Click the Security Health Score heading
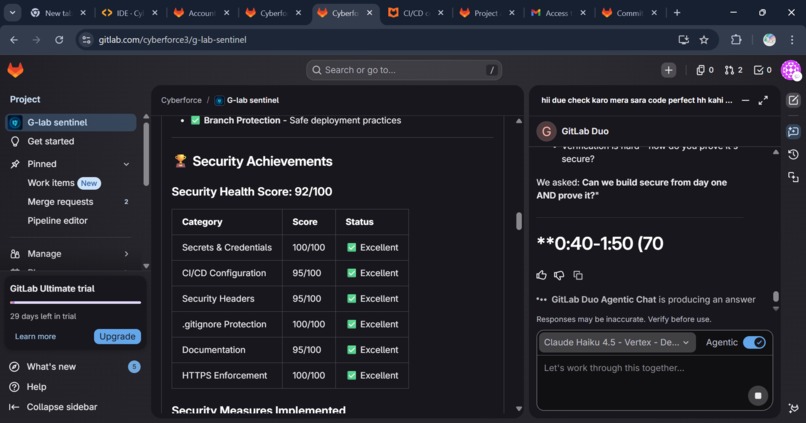The image size is (806, 423). [x=252, y=192]
